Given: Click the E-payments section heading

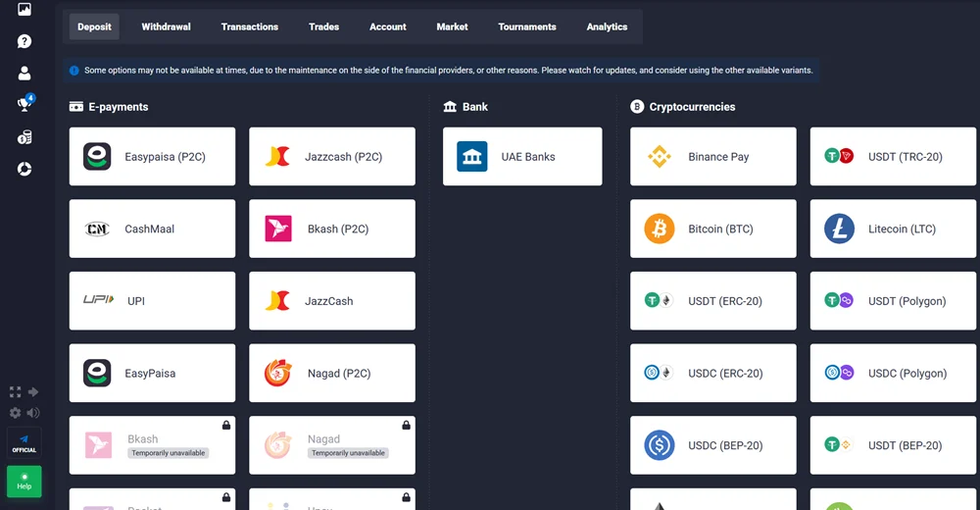Looking at the screenshot, I should pyautogui.click(x=109, y=107).
